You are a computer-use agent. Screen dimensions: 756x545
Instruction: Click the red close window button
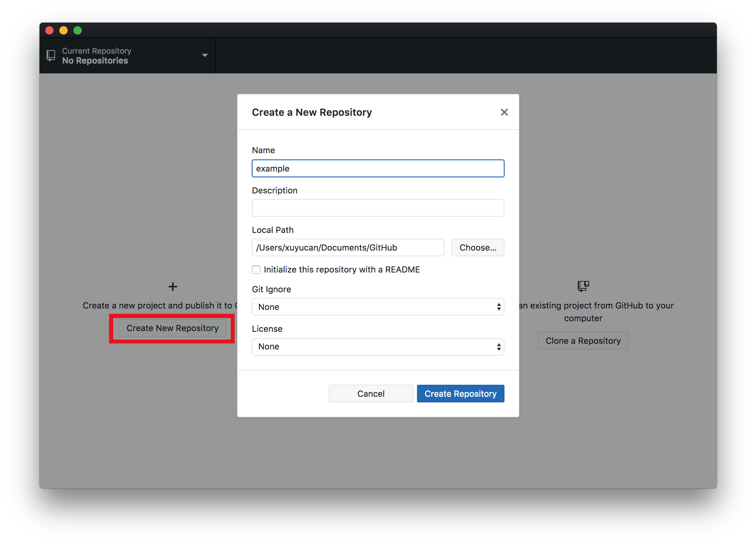tap(49, 30)
